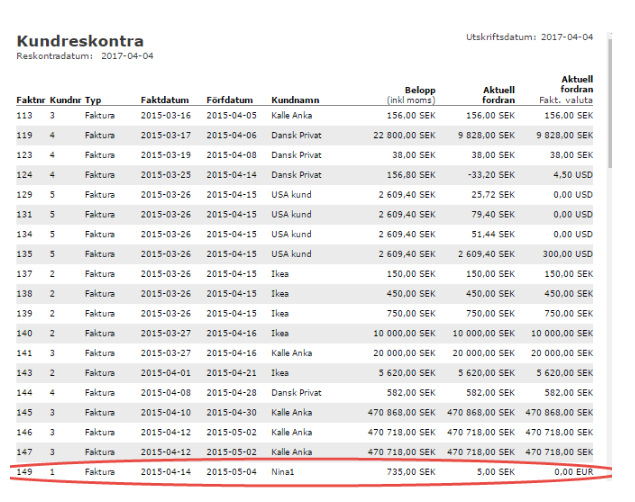Image resolution: width=635 pixels, height=502 pixels.
Task: Click the Kundnr column header
Action: [x=65, y=100]
